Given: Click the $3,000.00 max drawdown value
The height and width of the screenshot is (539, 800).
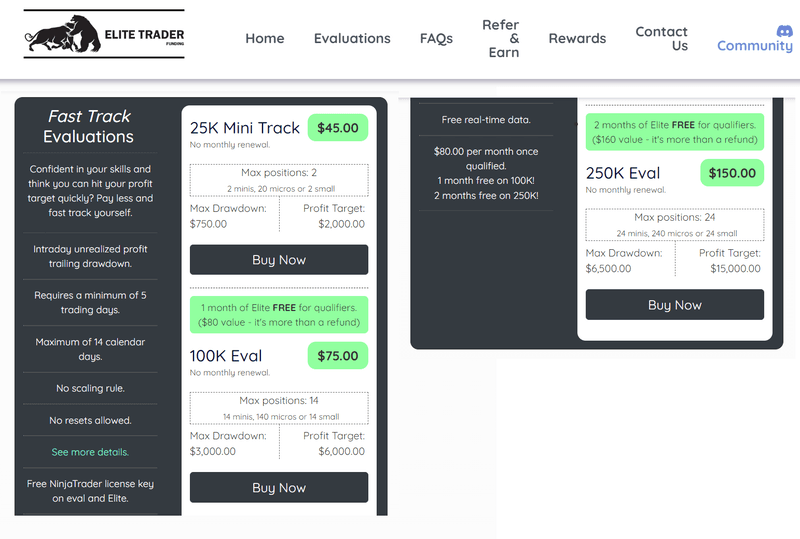Looking at the screenshot, I should point(212,451).
